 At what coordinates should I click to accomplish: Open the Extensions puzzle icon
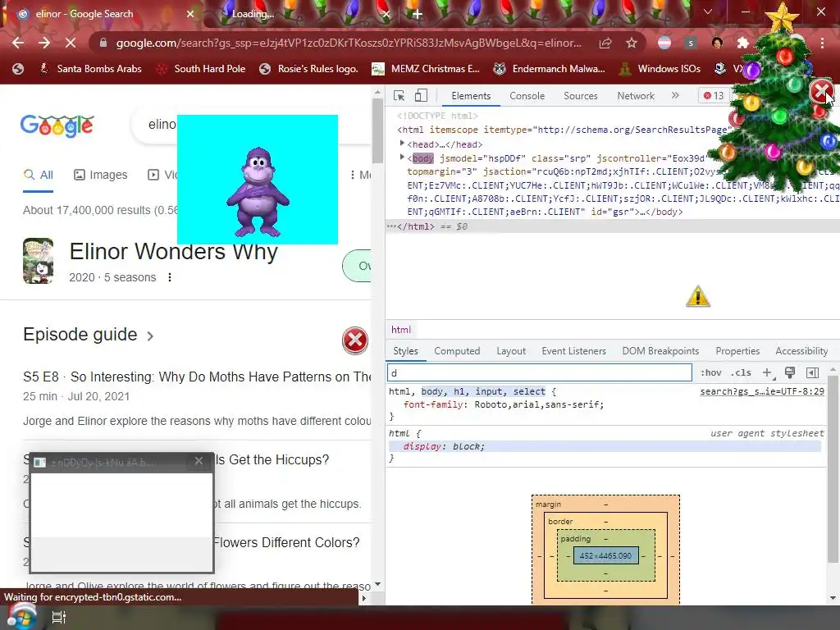click(x=742, y=43)
